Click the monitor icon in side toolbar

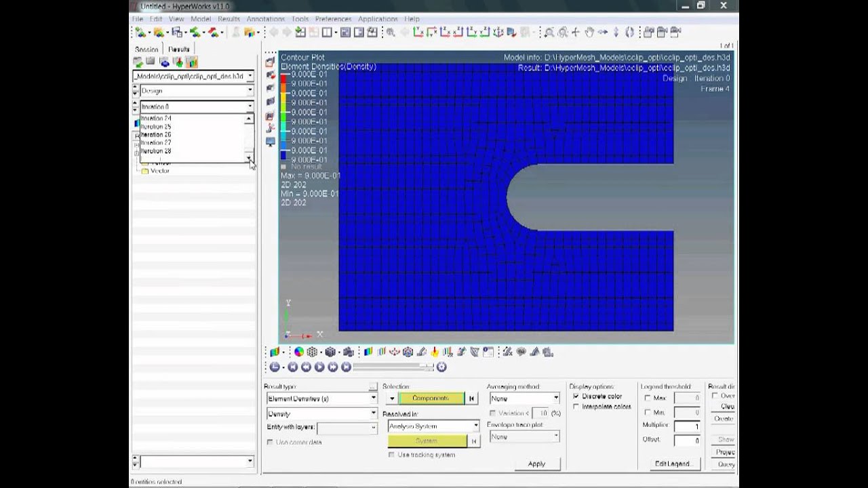click(270, 142)
